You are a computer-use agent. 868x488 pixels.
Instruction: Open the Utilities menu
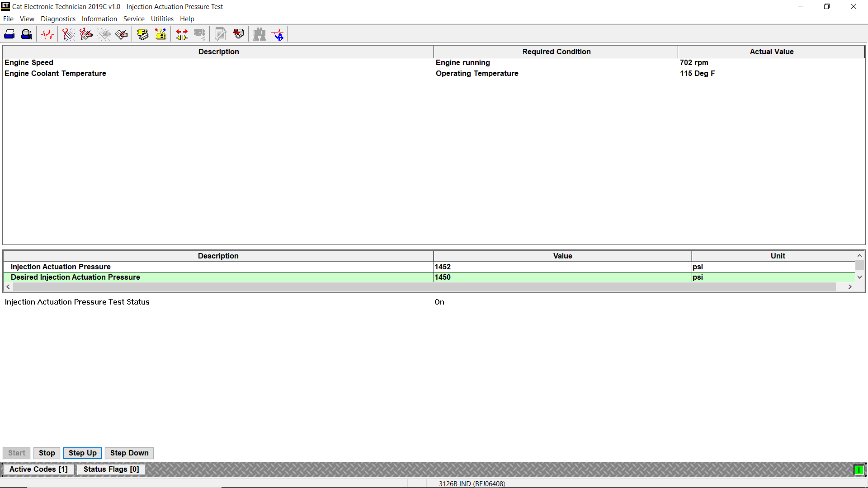tap(162, 19)
